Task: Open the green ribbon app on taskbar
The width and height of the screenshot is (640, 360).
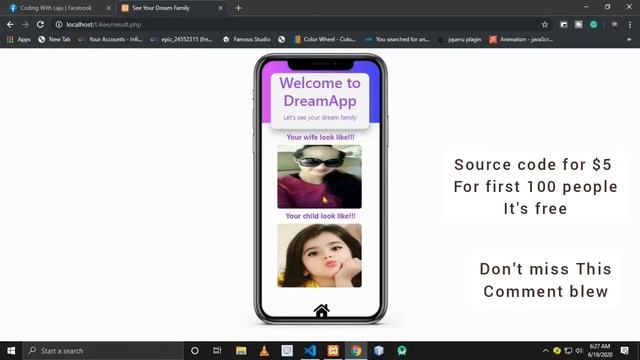Action: 402,351
